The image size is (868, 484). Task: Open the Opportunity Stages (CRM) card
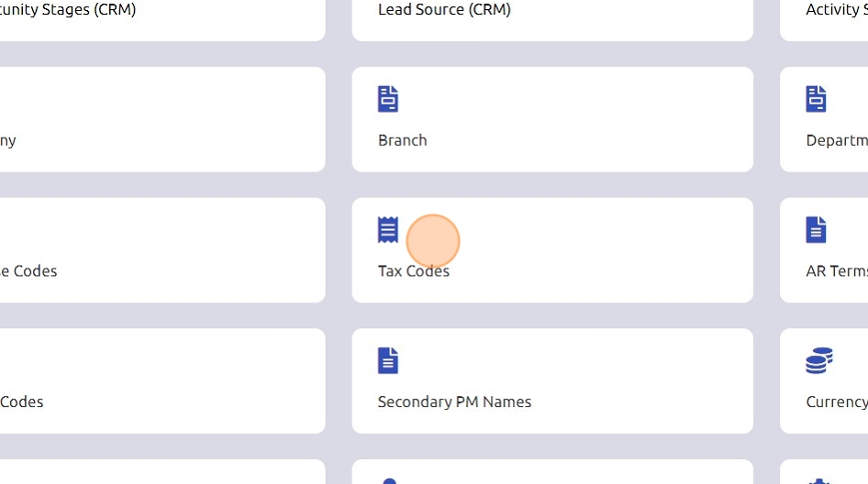(68, 10)
